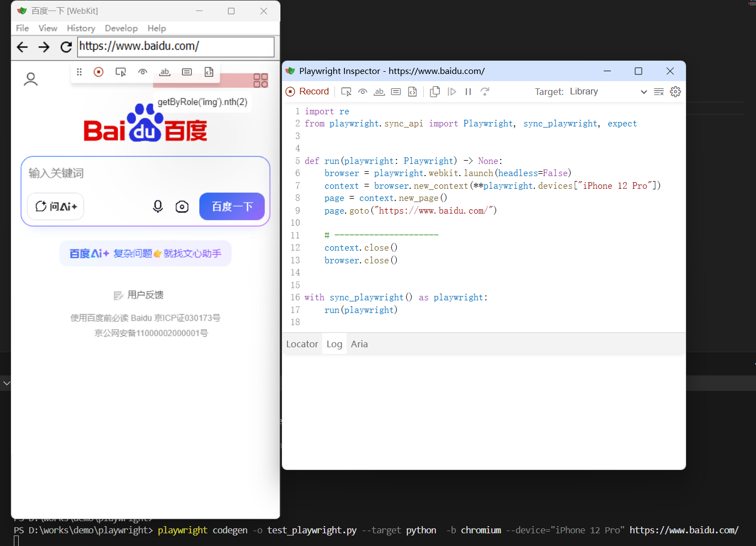Viewport: 756px width, 546px height.
Task: Click the camera image search icon
Action: (182, 206)
